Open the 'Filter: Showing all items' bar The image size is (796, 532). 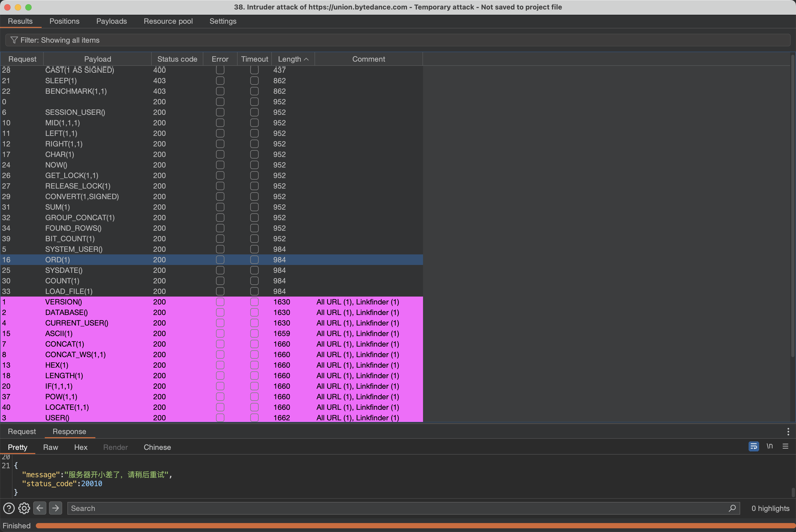click(398, 40)
